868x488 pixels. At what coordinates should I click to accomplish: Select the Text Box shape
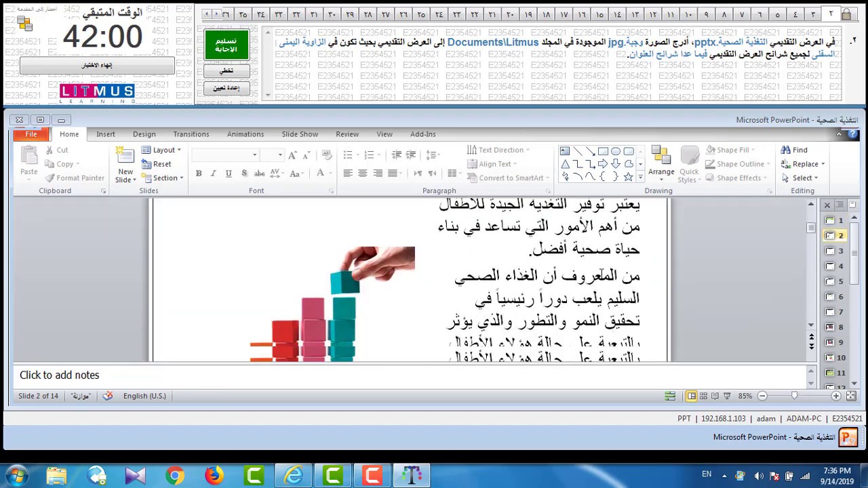[565, 151]
